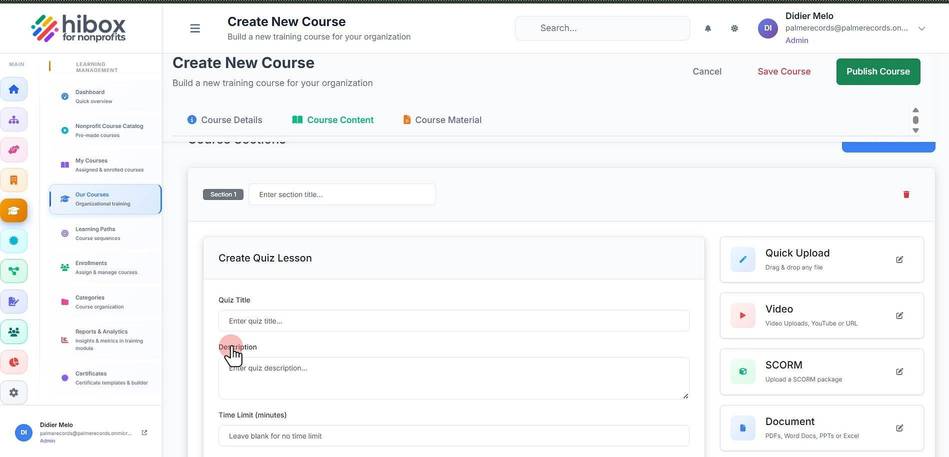The height and width of the screenshot is (457, 949).
Task: Select the orange graduation cap sidebar icon
Action: tap(14, 211)
